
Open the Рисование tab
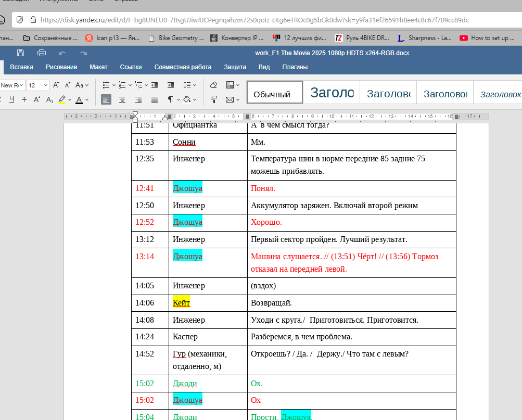[x=61, y=67]
